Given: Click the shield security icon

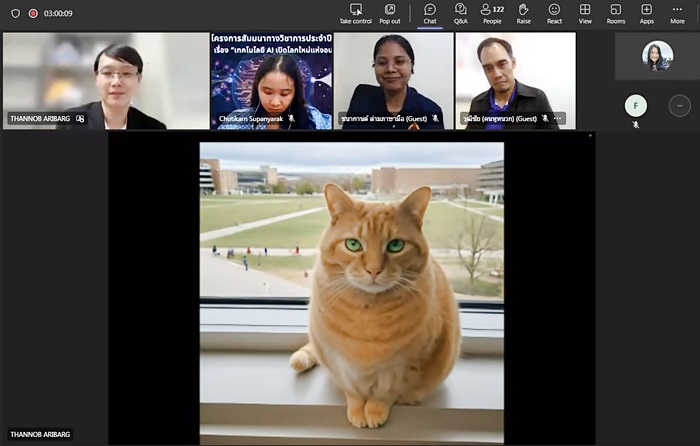Looking at the screenshot, I should 15,13.
